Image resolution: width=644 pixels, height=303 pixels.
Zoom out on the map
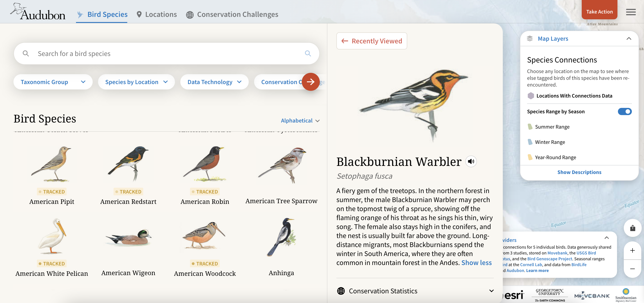(x=632, y=269)
